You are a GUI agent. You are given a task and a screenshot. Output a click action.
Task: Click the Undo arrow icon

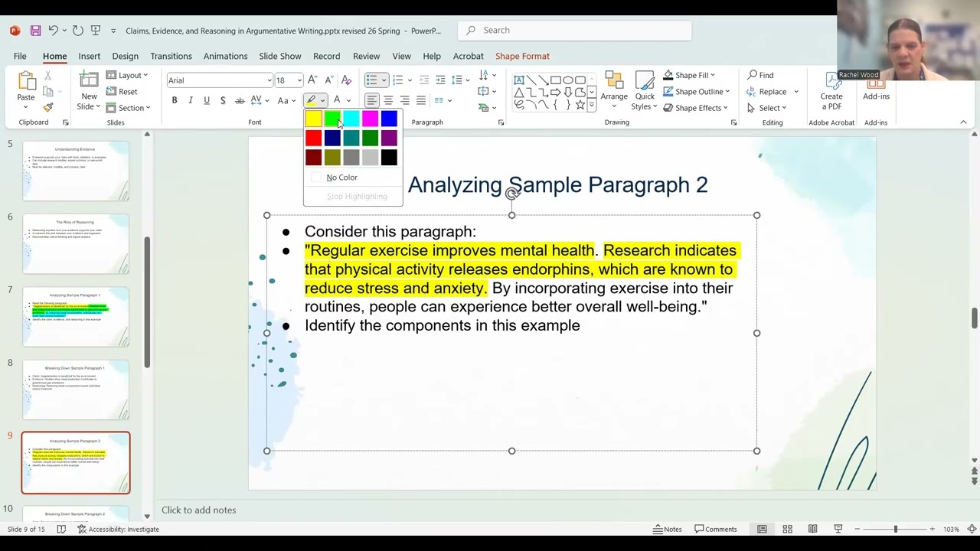point(53,31)
